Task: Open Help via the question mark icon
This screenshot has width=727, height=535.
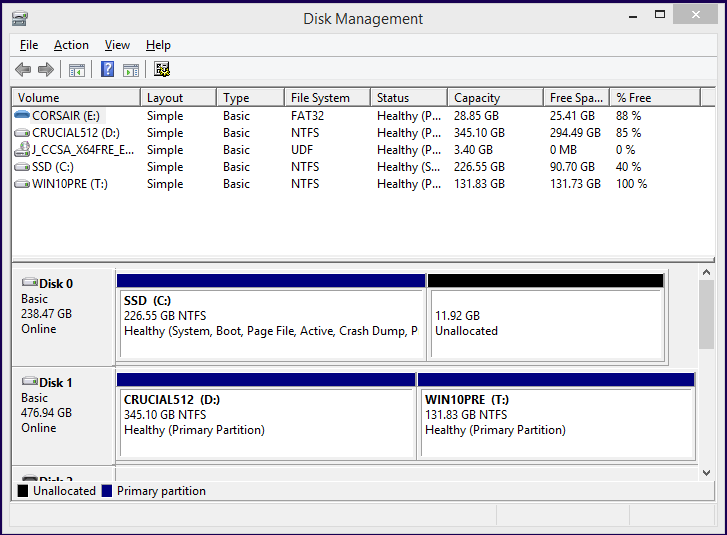Action: [108, 70]
